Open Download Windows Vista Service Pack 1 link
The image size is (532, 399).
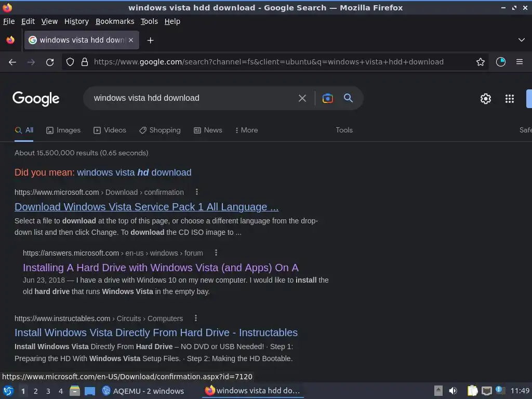[147, 207]
